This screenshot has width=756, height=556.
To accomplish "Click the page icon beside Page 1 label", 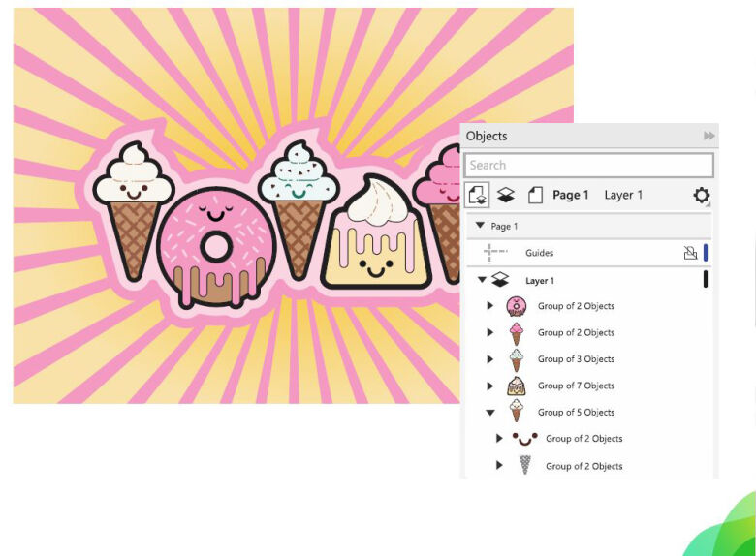I will (x=535, y=195).
